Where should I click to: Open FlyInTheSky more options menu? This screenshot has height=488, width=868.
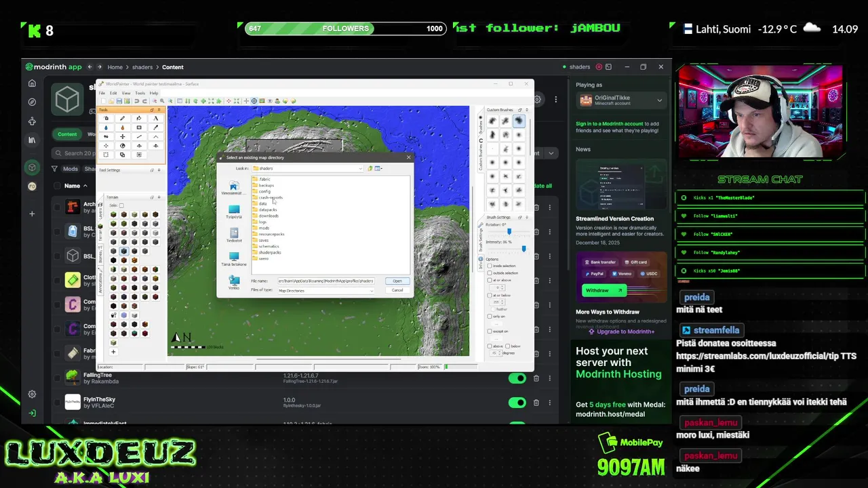coord(550,403)
